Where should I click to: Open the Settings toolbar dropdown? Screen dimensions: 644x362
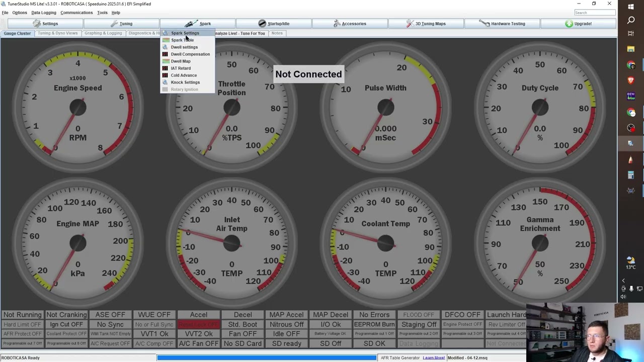[x=45, y=24]
